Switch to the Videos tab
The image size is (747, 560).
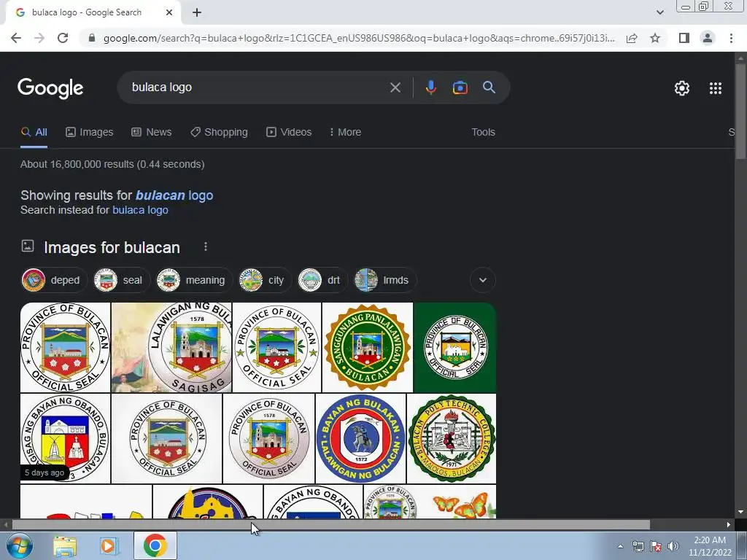coord(289,132)
